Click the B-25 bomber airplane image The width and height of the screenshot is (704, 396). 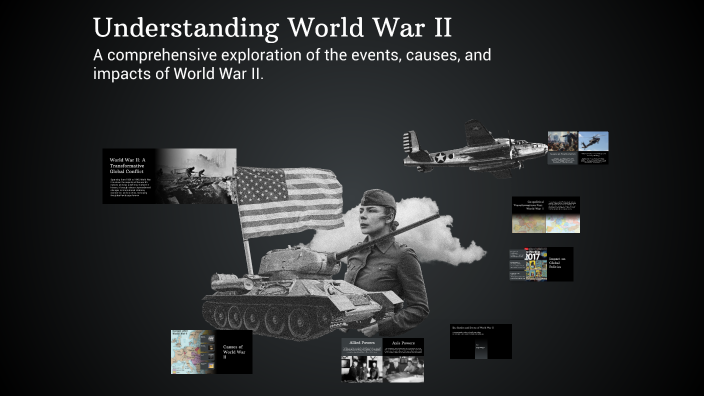coord(475,148)
